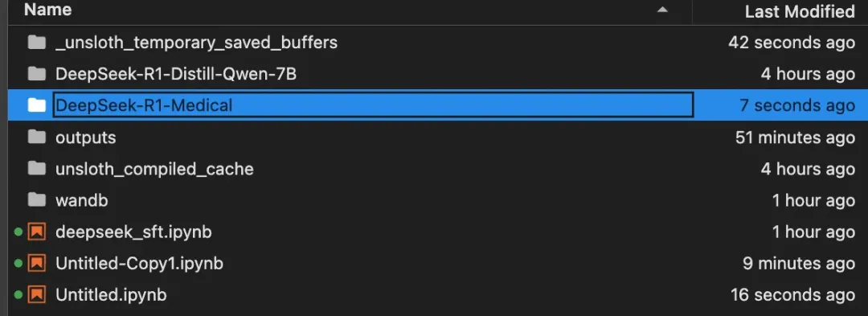
Task: Sort files by the Name header
Action: coord(48,10)
